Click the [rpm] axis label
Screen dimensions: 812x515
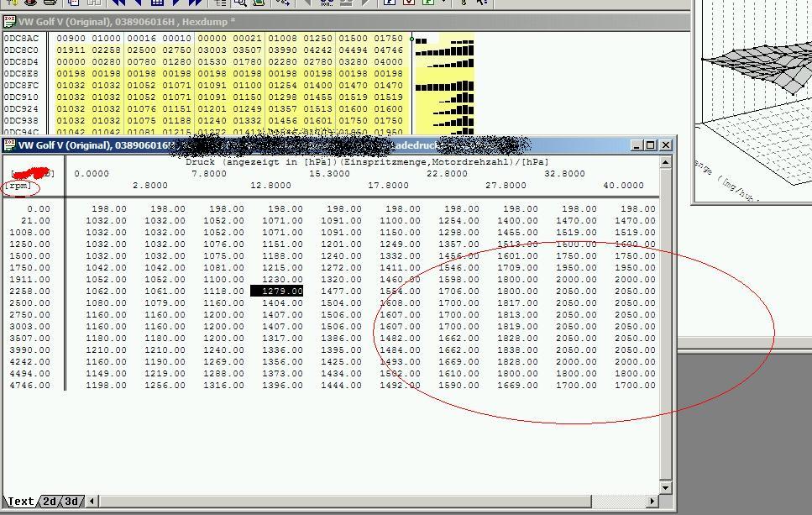click(19, 186)
